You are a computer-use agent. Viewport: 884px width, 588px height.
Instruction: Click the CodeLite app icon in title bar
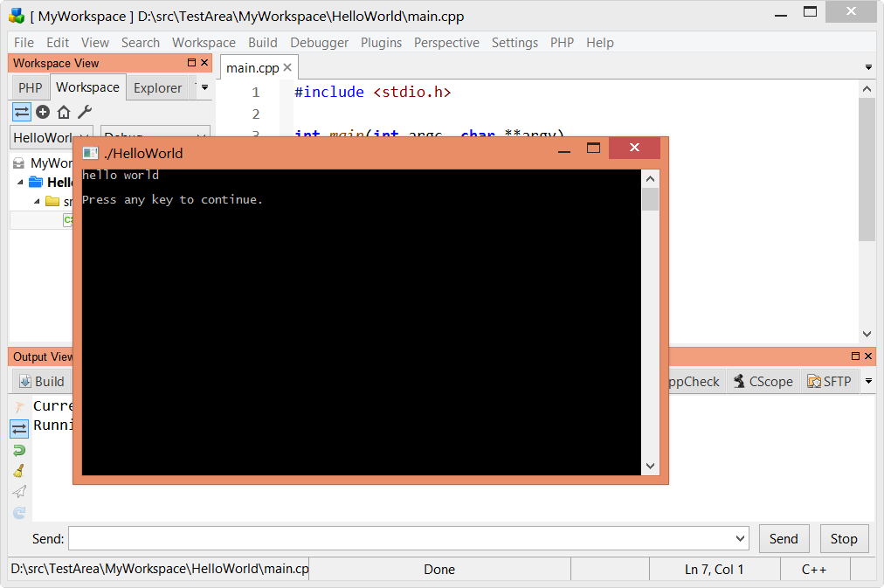click(17, 16)
